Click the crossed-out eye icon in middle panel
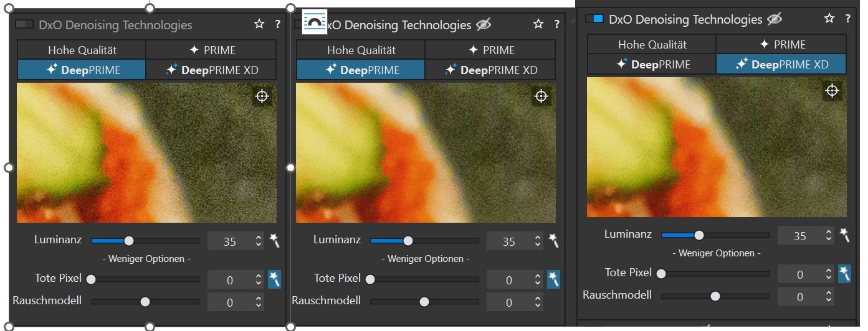The image size is (868, 331). pos(484,24)
